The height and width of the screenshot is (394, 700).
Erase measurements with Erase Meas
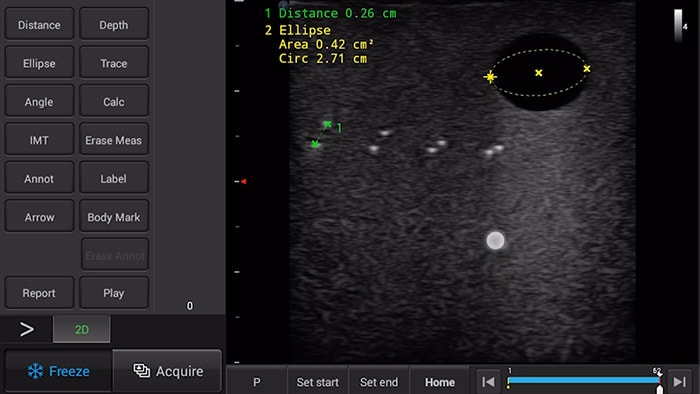click(114, 140)
